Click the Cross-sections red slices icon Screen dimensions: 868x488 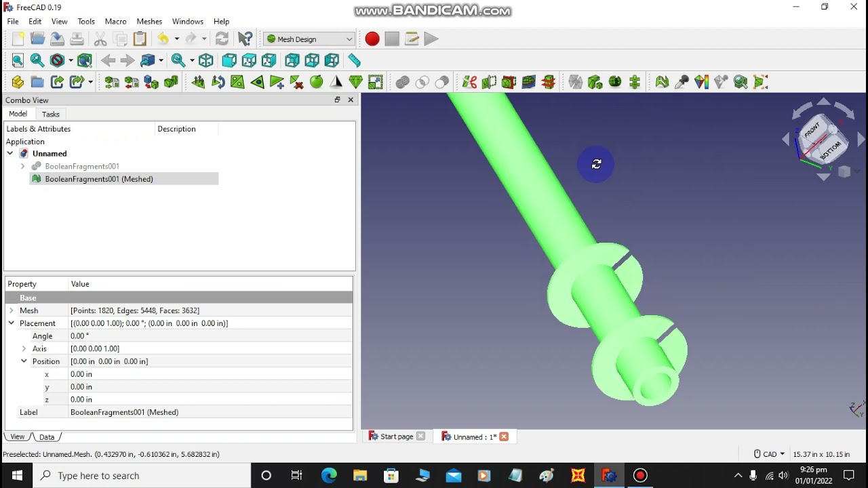(x=548, y=82)
